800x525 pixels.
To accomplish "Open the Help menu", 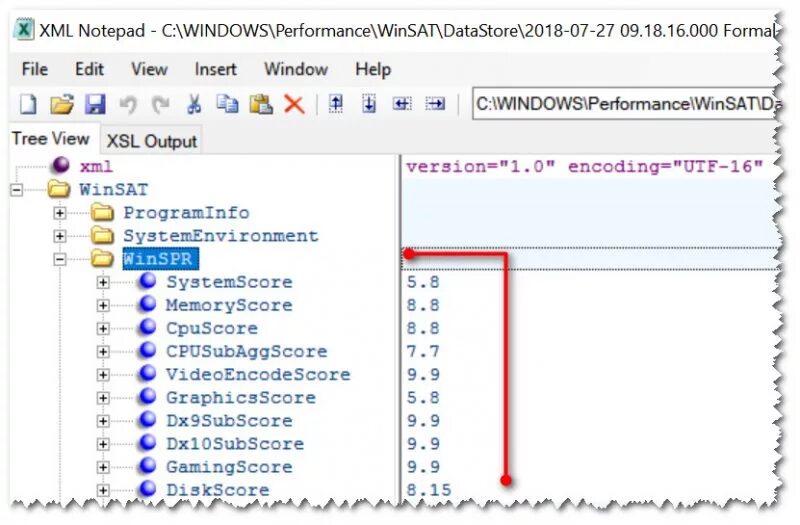I will pyautogui.click(x=373, y=69).
